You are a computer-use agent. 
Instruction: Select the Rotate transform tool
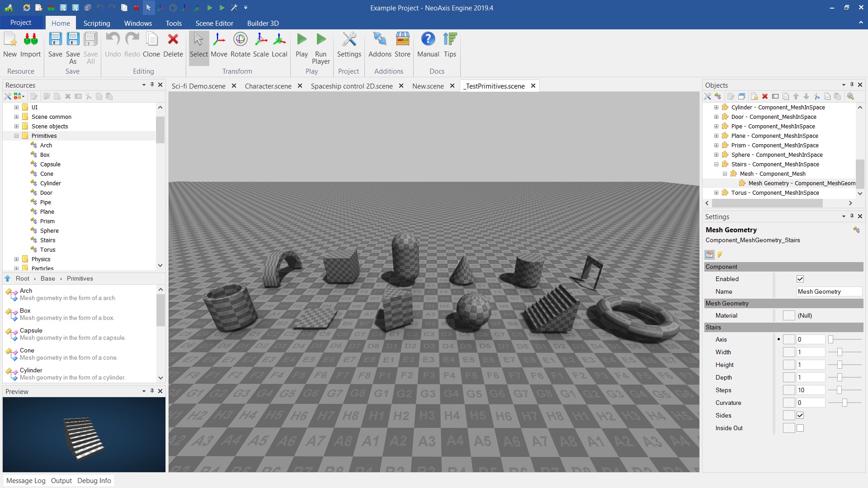click(240, 40)
